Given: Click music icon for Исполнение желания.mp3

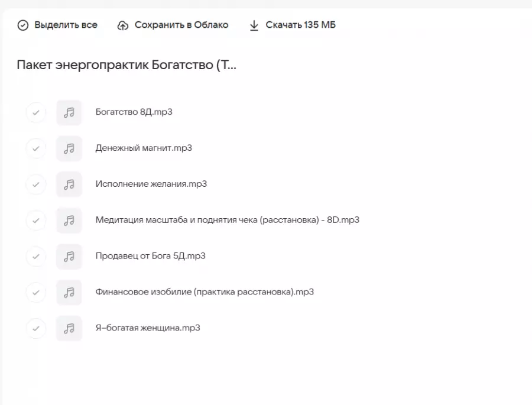Looking at the screenshot, I should [x=69, y=184].
